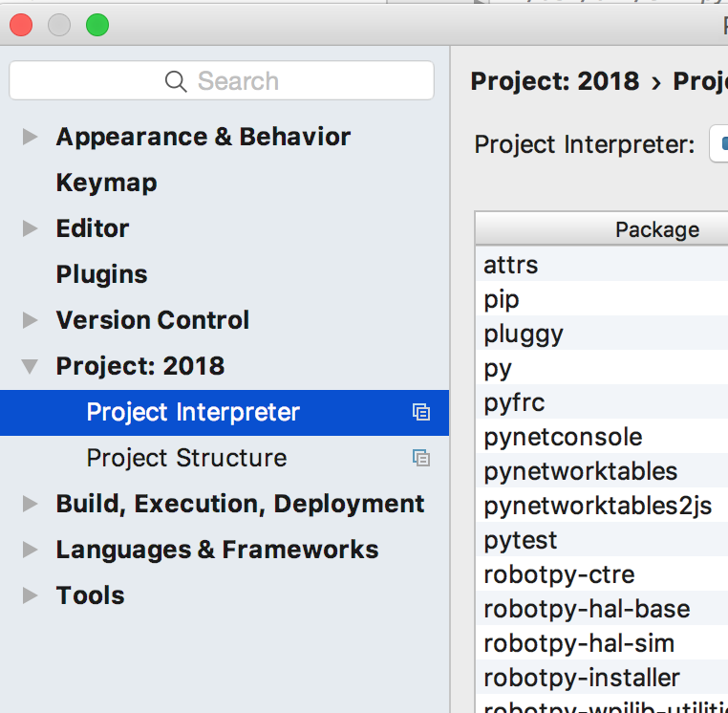Select the attrs package row
The height and width of the screenshot is (713, 728).
click(602, 264)
